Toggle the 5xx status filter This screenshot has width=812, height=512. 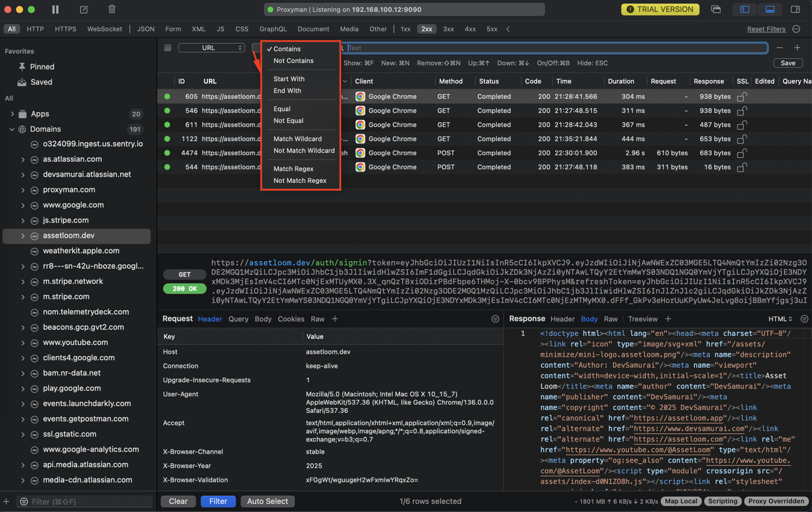(492, 29)
